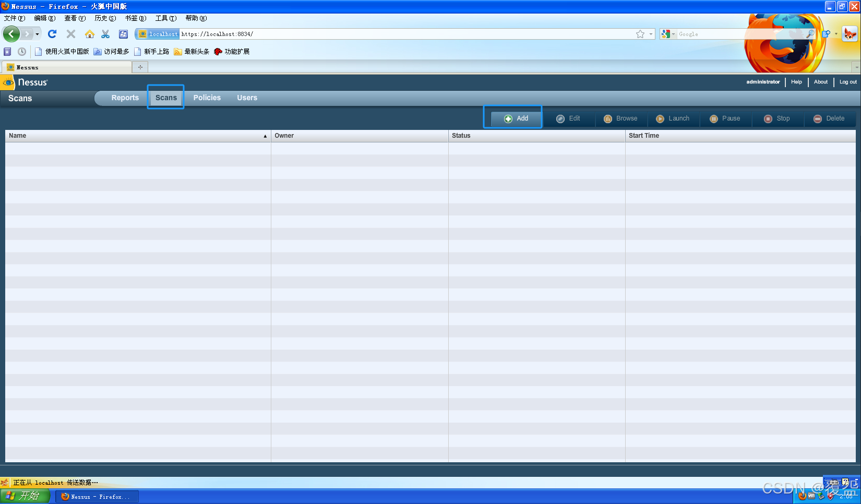Viewport: 861px width, 504px height.
Task: Open the Nessus Help link
Action: click(x=796, y=82)
